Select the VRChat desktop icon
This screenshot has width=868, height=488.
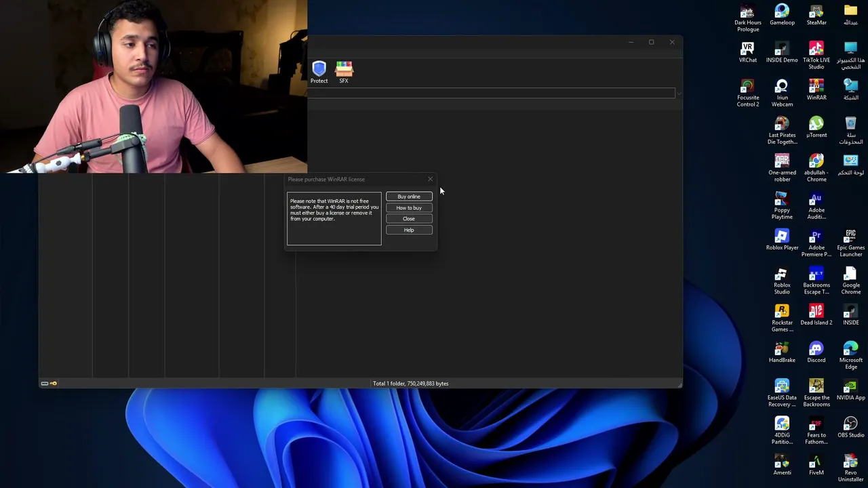tap(748, 52)
